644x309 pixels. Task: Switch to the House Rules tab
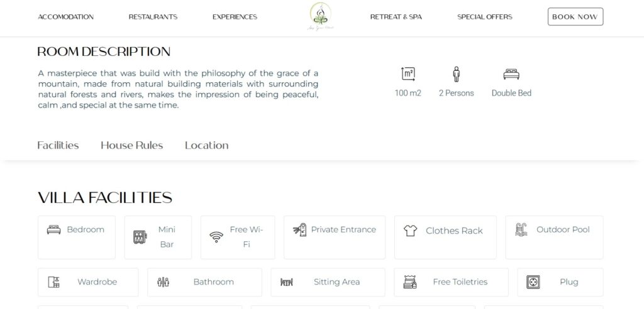[131, 145]
